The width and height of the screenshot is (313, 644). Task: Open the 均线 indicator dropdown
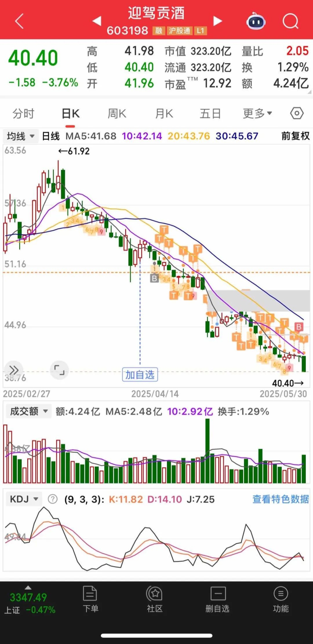pos(21,136)
